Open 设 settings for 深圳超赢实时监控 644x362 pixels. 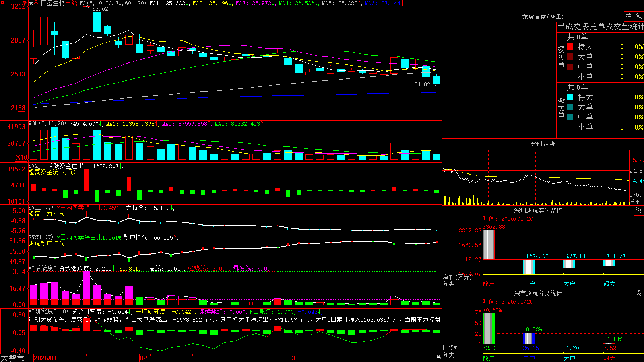pos(639,210)
